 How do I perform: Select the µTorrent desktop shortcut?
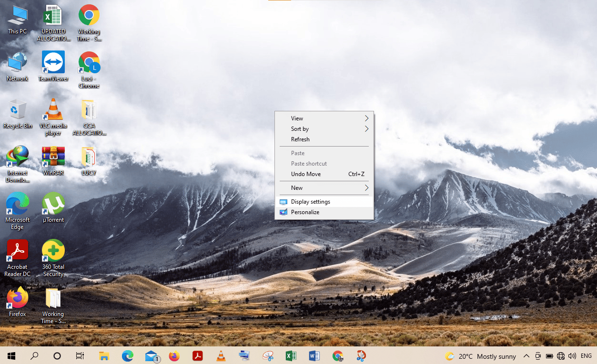click(x=53, y=208)
